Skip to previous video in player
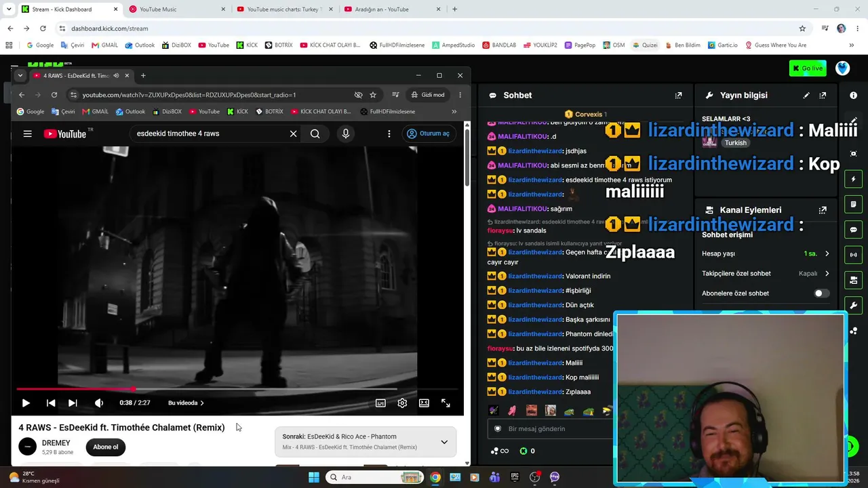Image resolution: width=868 pixels, height=488 pixels. coord(51,403)
